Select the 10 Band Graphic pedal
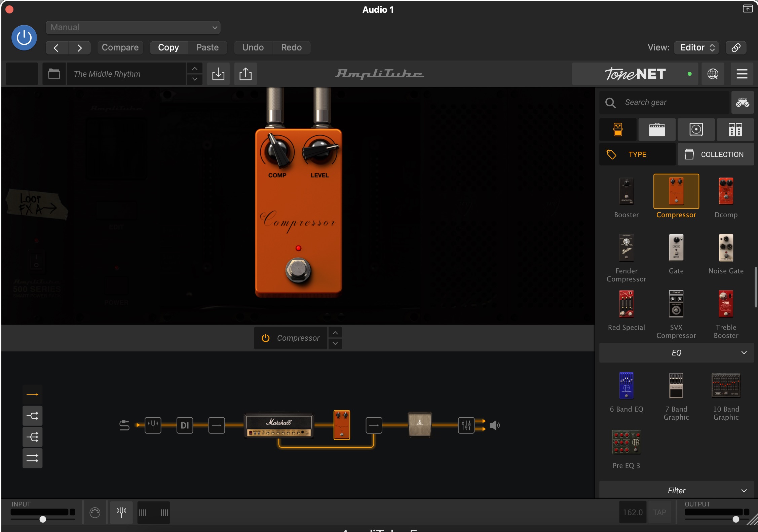Image resolution: width=758 pixels, height=532 pixels. pyautogui.click(x=726, y=385)
